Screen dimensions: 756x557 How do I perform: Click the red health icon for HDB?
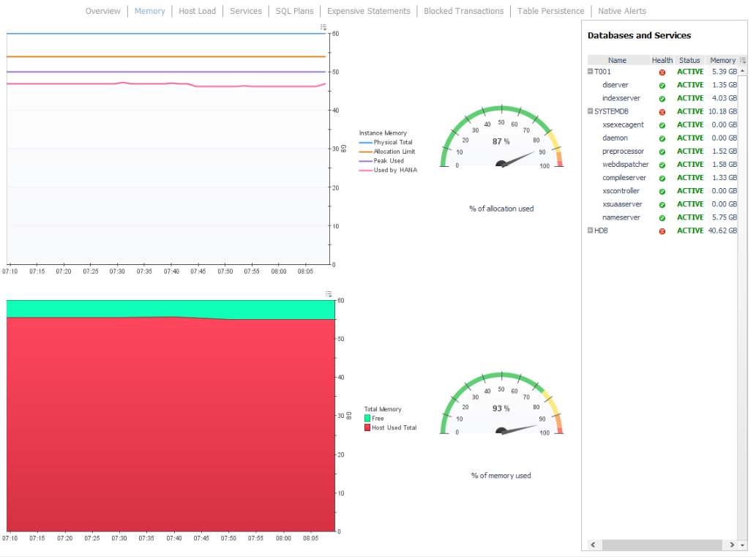coord(662,231)
